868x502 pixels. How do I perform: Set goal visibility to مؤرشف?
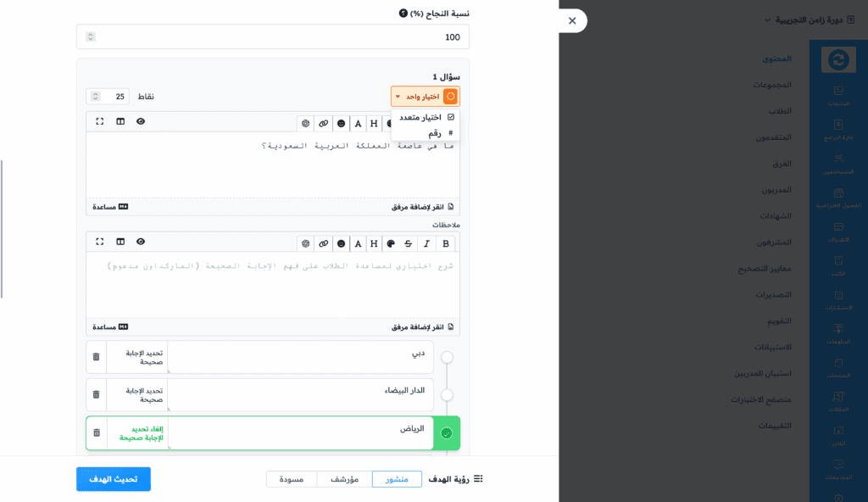point(344,479)
